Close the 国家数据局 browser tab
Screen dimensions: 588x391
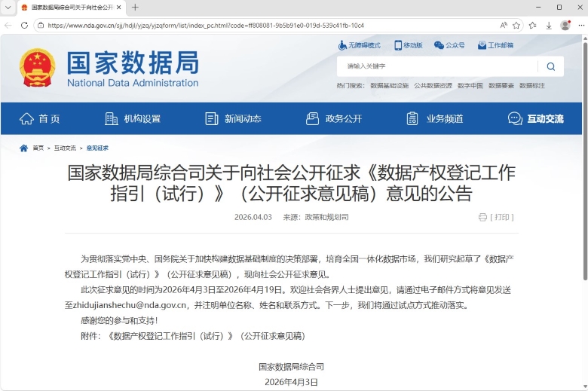[x=119, y=7]
